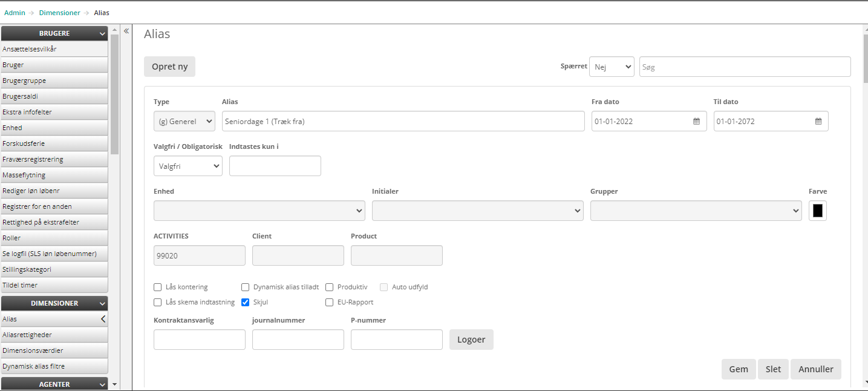868x391 pixels.
Task: Click the Opret ny button
Action: tap(169, 67)
